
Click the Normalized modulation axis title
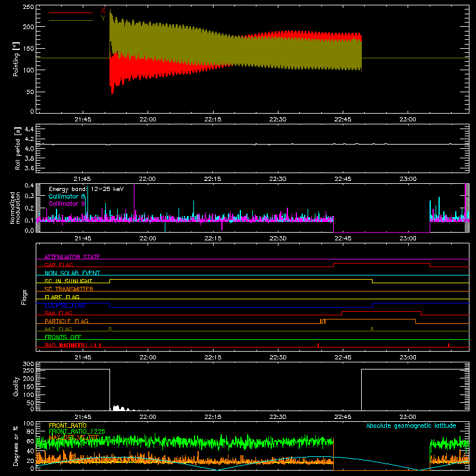click(x=15, y=208)
